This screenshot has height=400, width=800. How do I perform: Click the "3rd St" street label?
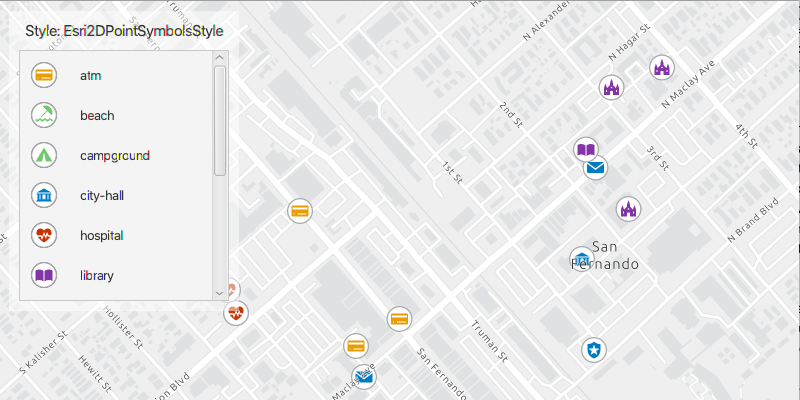coord(658,158)
